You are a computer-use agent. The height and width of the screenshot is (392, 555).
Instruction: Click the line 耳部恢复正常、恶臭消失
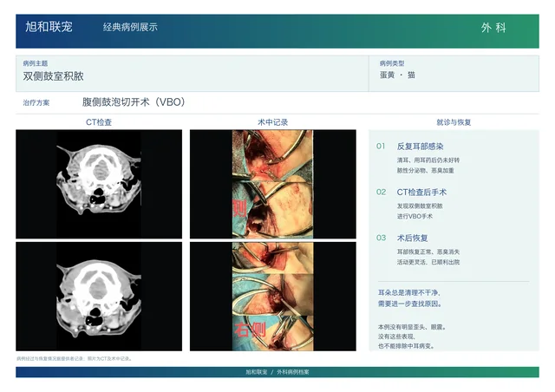click(x=428, y=252)
